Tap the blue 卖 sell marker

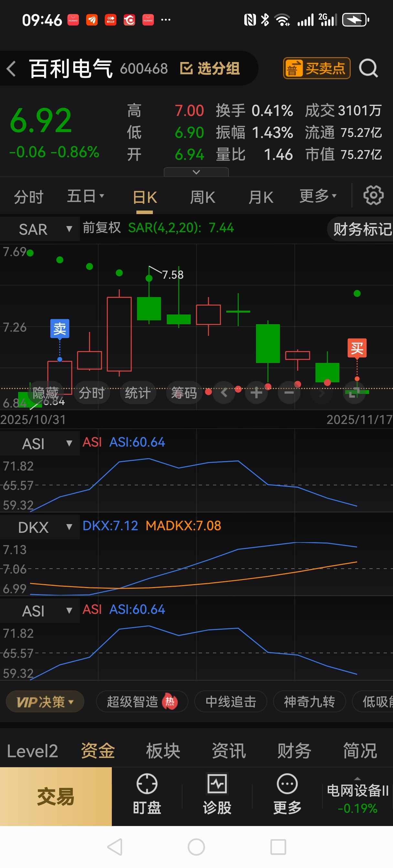click(x=60, y=328)
